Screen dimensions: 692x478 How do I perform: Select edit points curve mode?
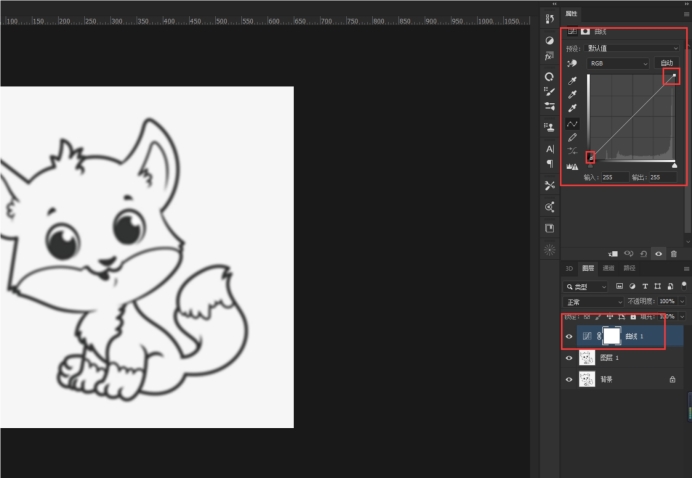(x=572, y=124)
